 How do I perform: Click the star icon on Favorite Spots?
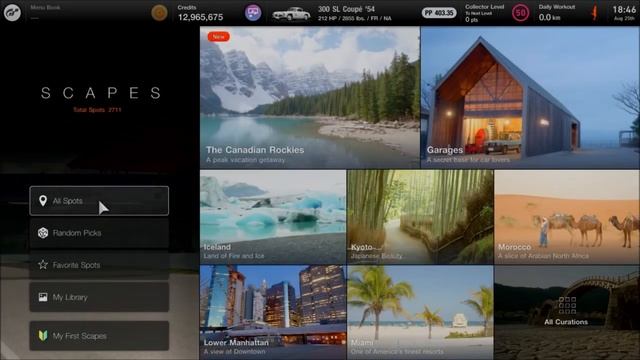[x=43, y=264]
